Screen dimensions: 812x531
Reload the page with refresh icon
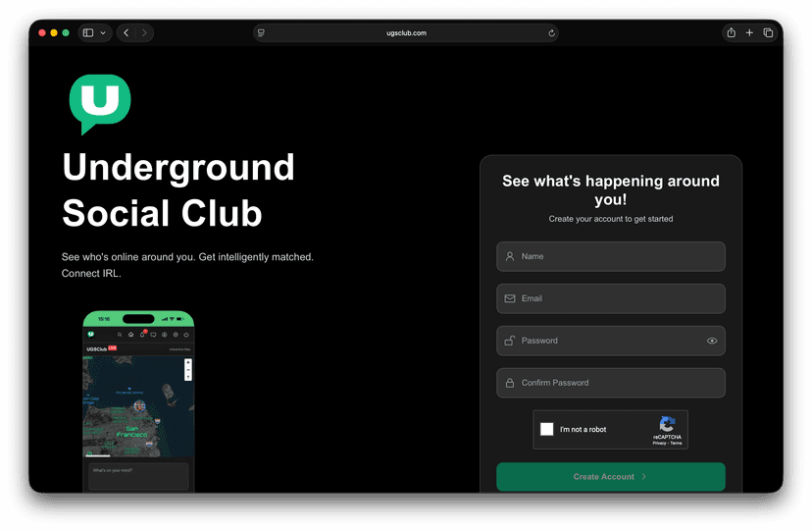551,33
